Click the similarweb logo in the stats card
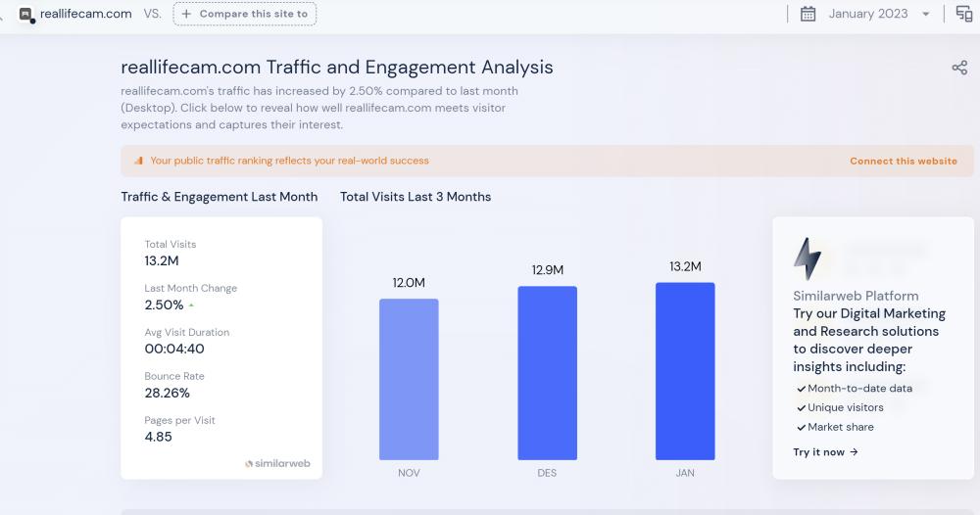This screenshot has width=980, height=515. (x=277, y=463)
